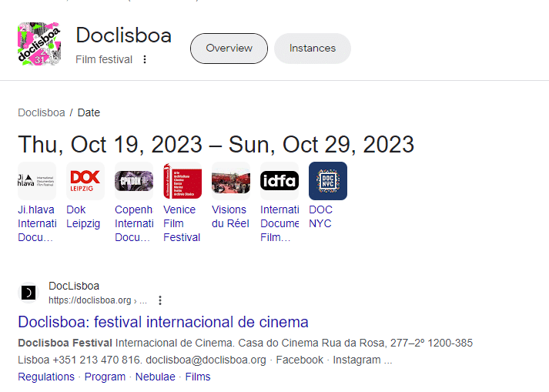
Task: Click the Dok Leipzig text label
Action: [x=83, y=216]
